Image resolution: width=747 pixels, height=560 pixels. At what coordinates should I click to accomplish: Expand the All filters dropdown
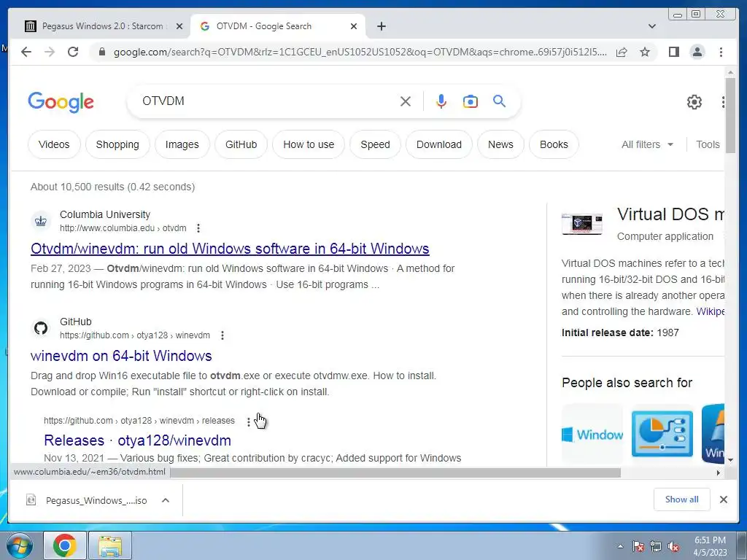click(647, 144)
